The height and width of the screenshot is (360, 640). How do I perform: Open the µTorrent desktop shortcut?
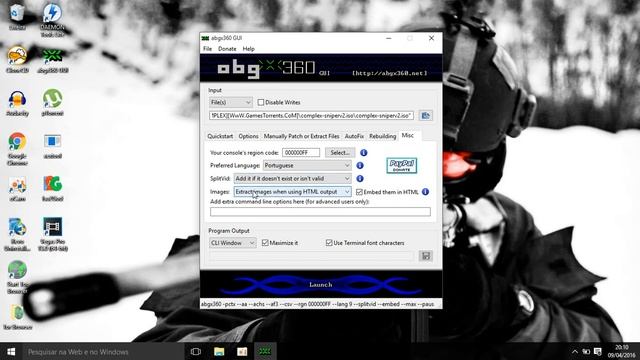click(x=52, y=103)
